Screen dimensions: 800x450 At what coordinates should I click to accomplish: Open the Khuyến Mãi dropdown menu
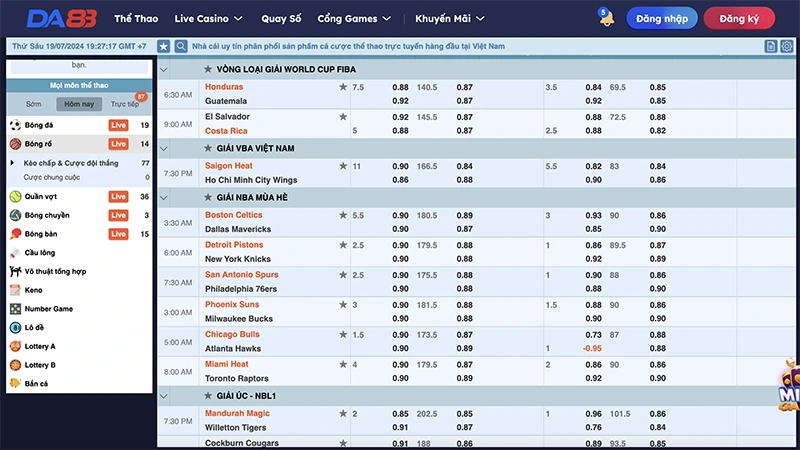point(449,18)
